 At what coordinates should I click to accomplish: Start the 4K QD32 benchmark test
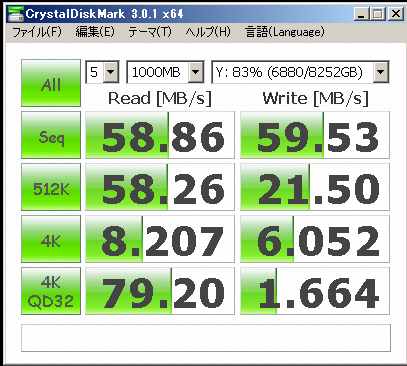click(51, 291)
